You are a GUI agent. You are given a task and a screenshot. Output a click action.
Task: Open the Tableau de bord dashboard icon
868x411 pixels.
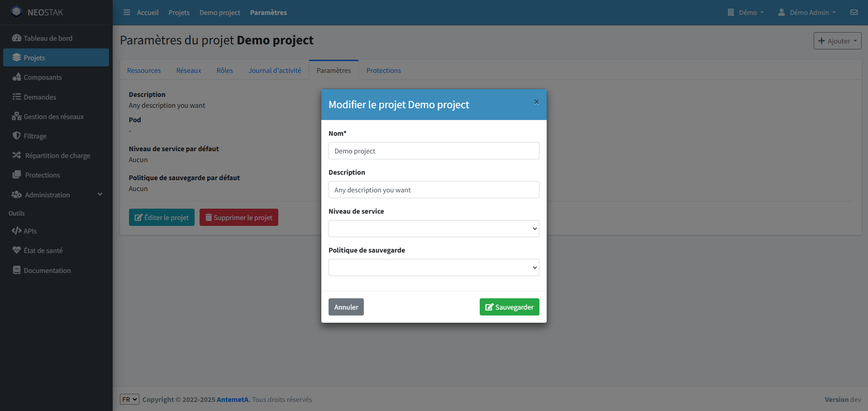(x=17, y=38)
